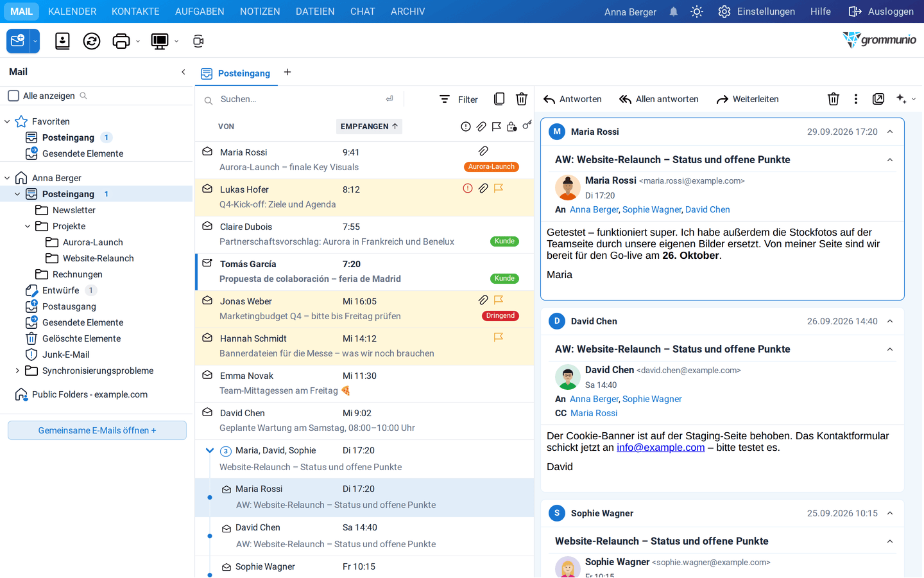Click the flag on Hannah Schmidt's email
This screenshot has height=578, width=924.
[499, 337]
